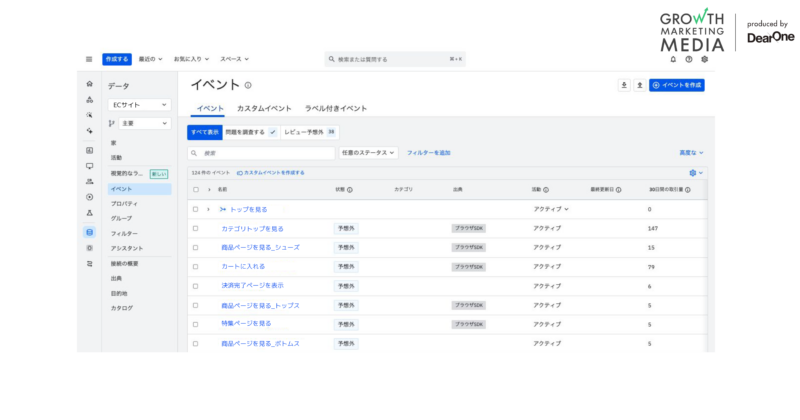The height and width of the screenshot is (420, 800).
Task: Click the home icon in sidebar
Action: 90,85
